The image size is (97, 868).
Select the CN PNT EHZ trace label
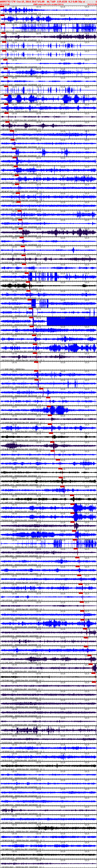pyautogui.click(x=22, y=120)
